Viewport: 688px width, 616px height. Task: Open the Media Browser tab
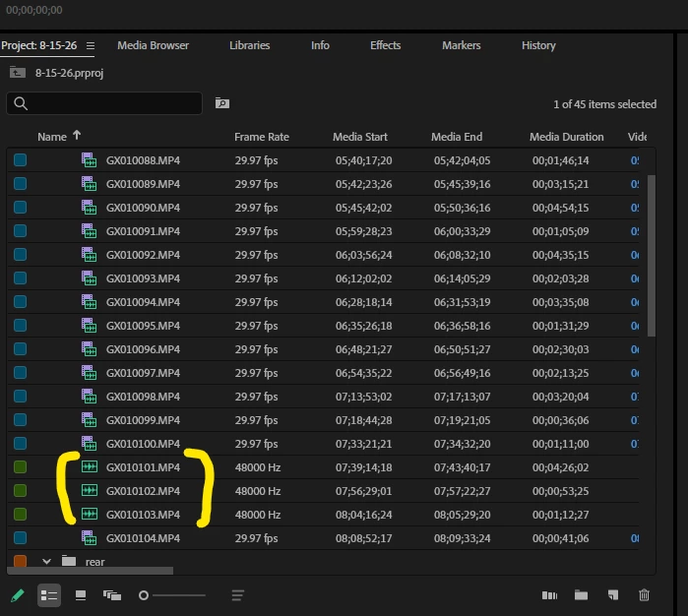click(x=154, y=45)
